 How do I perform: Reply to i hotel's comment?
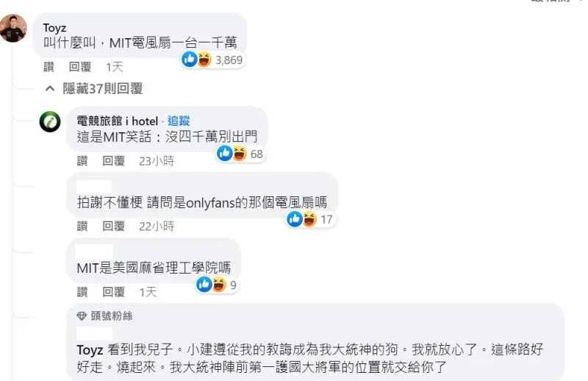[113, 161]
